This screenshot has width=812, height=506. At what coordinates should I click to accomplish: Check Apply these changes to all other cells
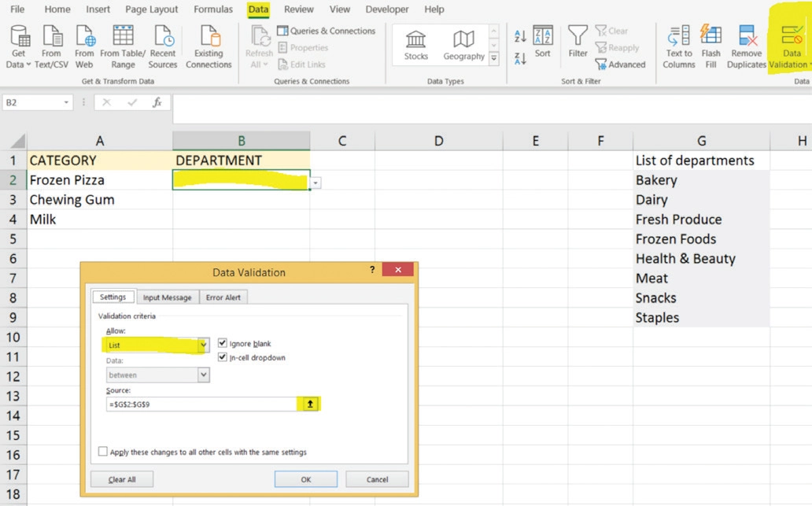click(103, 452)
